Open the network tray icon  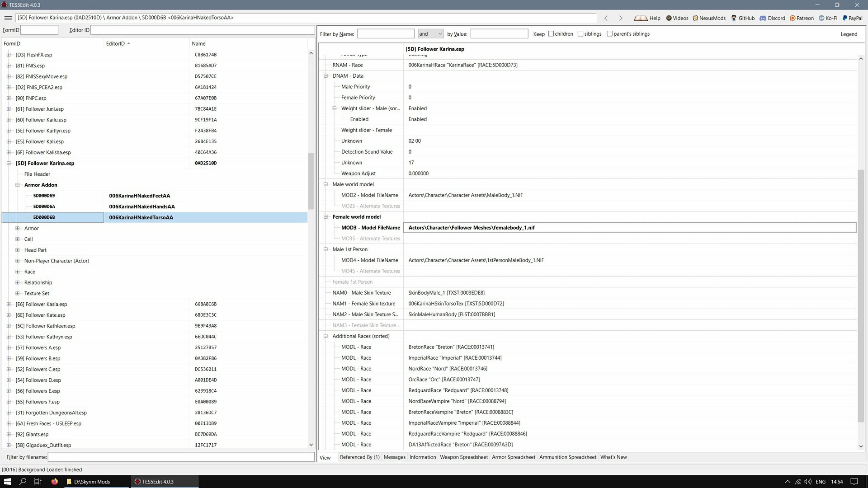click(798, 482)
